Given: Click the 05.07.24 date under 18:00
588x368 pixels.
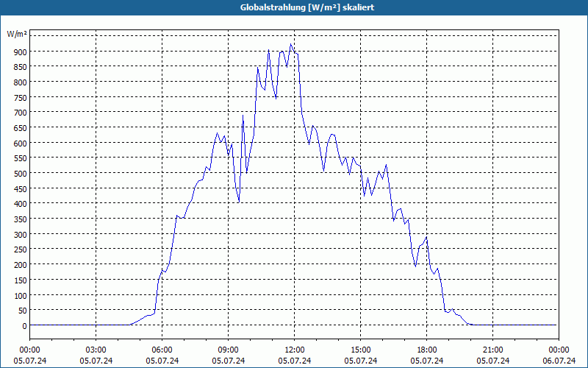Looking at the screenshot, I should click(x=427, y=361).
